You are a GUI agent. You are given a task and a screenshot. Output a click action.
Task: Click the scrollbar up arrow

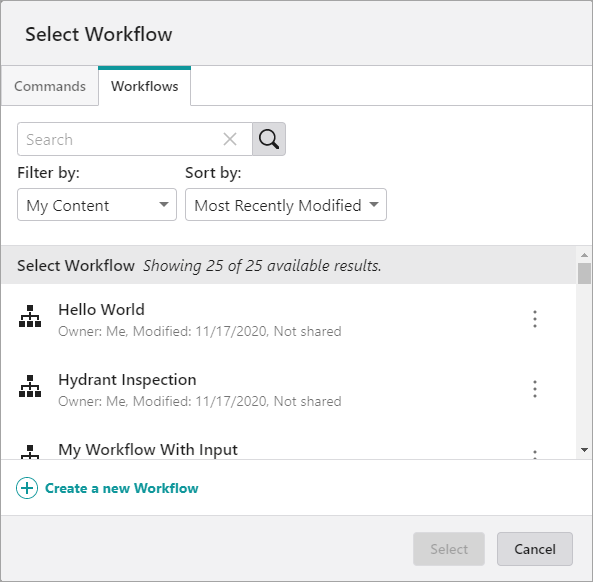584,255
